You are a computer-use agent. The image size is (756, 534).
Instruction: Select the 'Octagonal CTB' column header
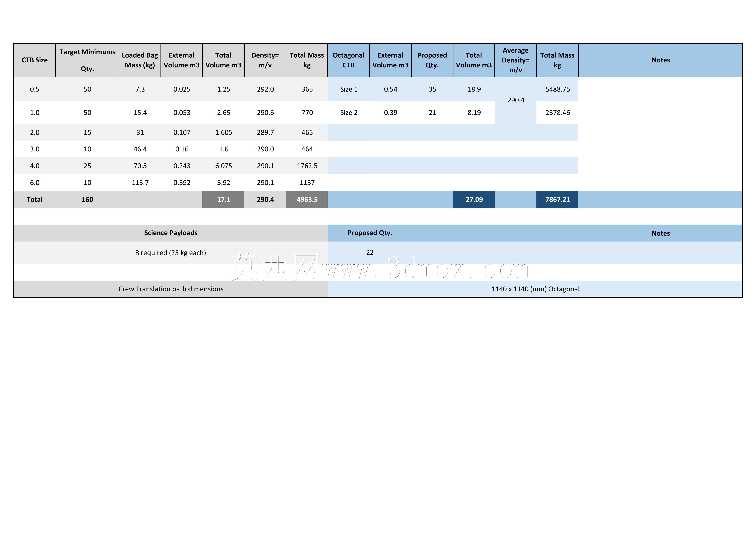pyautogui.click(x=348, y=60)
